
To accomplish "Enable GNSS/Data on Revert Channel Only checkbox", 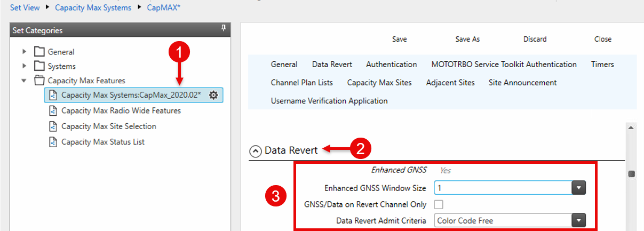I will [439, 204].
